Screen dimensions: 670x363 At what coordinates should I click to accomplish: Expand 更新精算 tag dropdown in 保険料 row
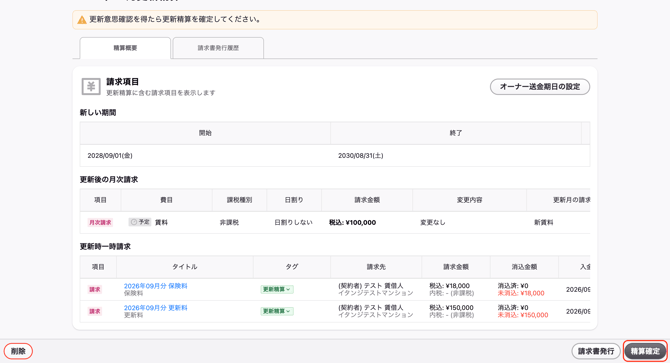(x=276, y=289)
